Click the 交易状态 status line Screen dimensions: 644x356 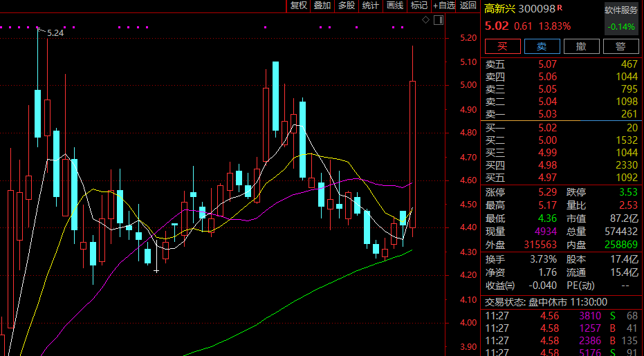[x=546, y=303]
